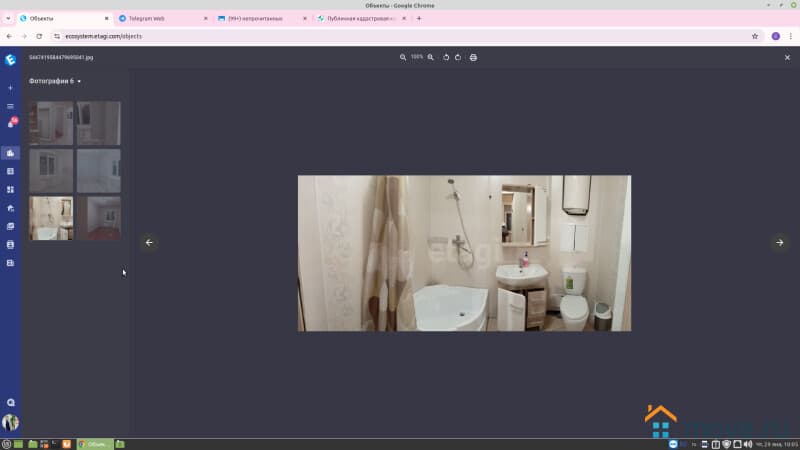Zoom in the photo with the plus magnifier
Viewport: 800px width, 450px height.
point(431,57)
